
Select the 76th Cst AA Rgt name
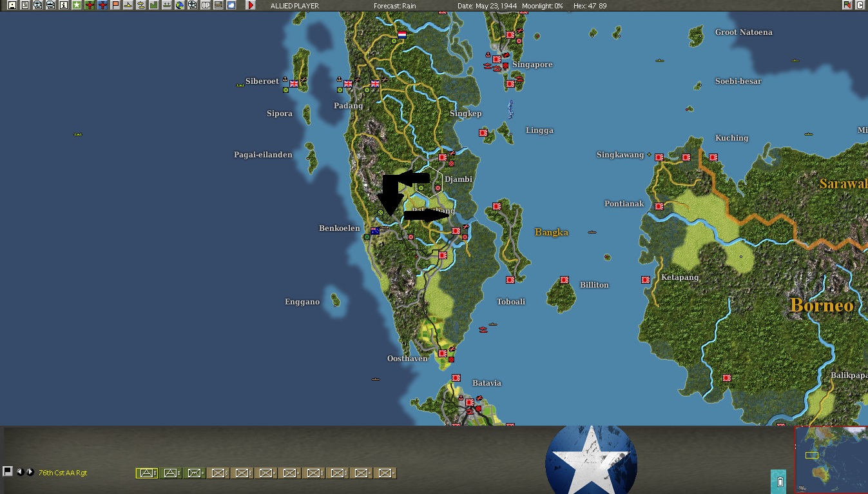coord(63,473)
